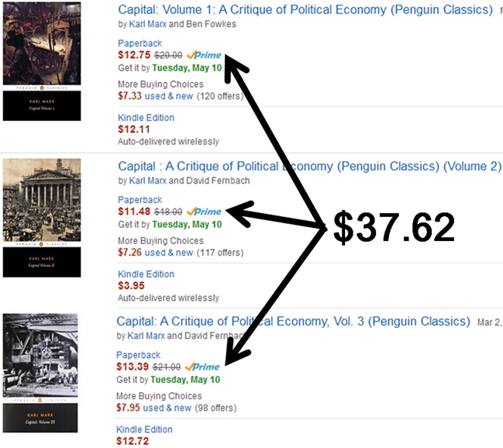This screenshot has width=503, height=448.
Task: Open Capital Volume 2 book cover thumbnail
Action: tap(42, 217)
